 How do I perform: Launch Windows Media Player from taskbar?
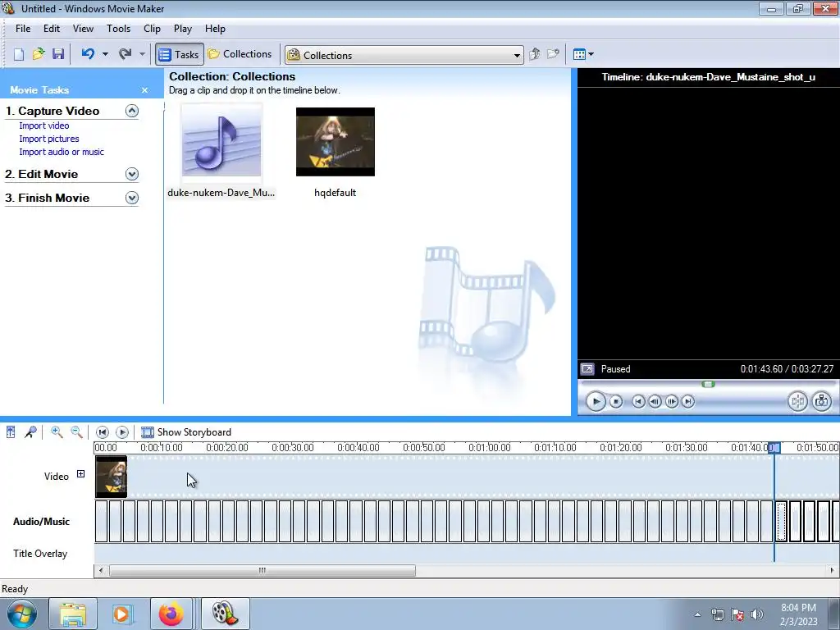(122, 614)
